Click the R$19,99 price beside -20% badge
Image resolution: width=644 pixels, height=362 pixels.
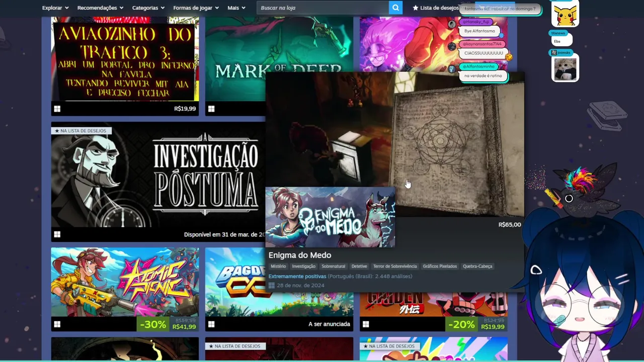493,327
